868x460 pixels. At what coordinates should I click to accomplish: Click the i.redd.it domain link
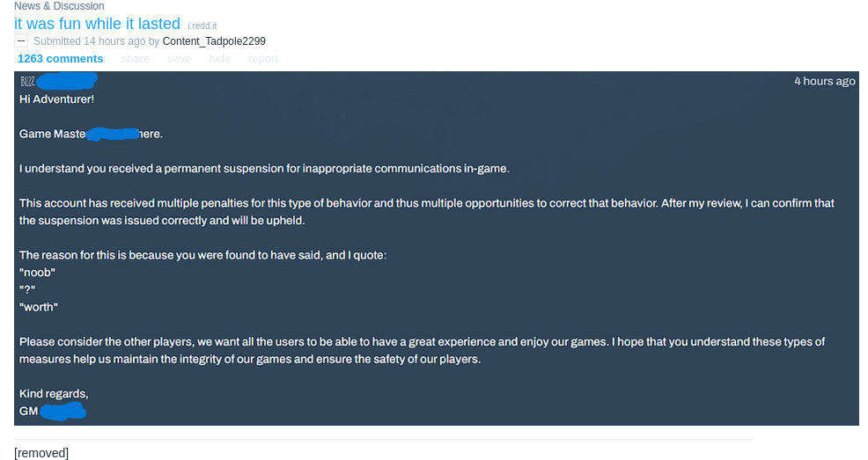202,26
